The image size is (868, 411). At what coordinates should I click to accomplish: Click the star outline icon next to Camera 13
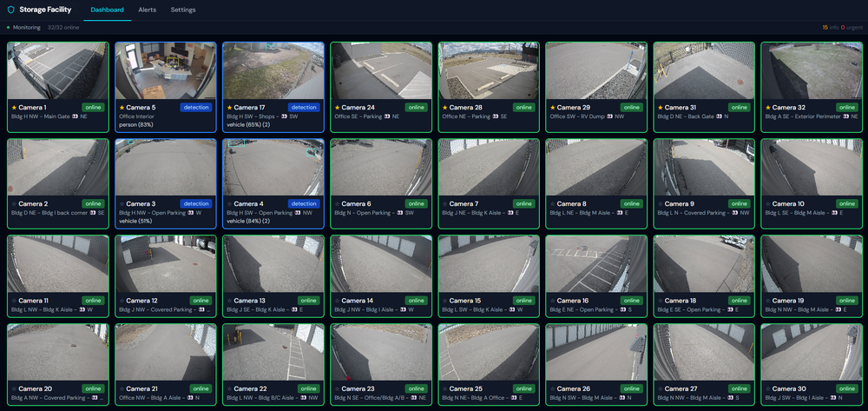click(229, 301)
